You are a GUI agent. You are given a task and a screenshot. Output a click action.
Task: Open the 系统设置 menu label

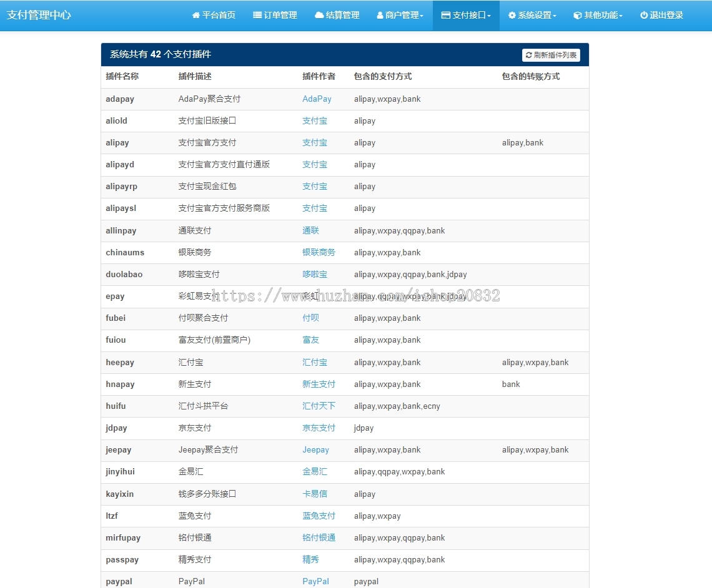click(535, 16)
